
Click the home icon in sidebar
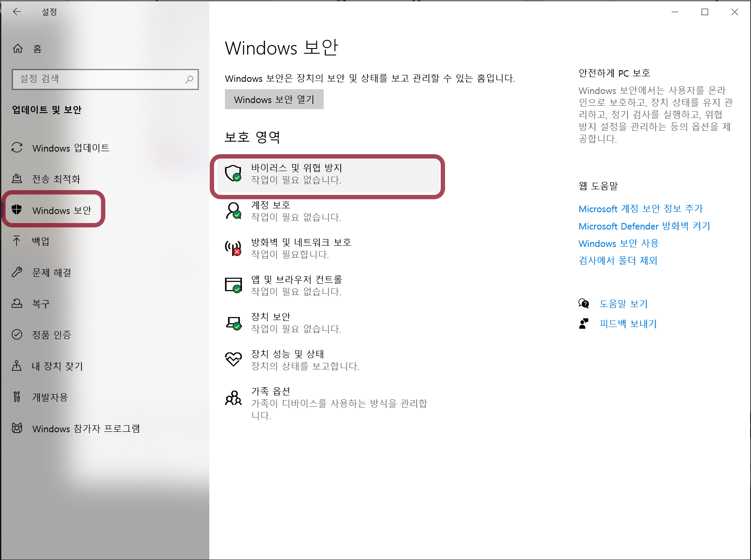(18, 49)
